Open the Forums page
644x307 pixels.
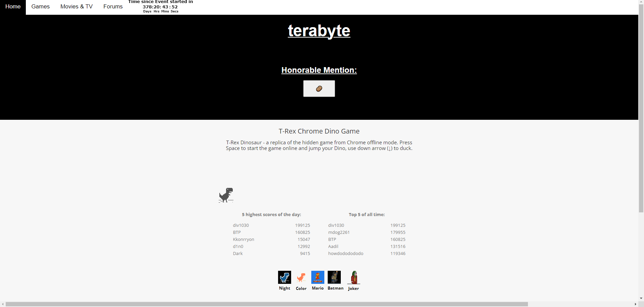pyautogui.click(x=113, y=7)
